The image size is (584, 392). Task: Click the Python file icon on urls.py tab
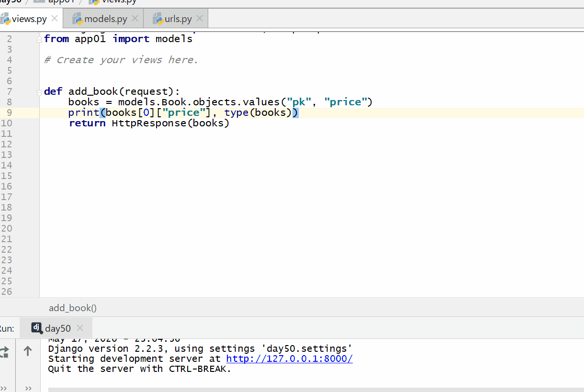click(158, 18)
